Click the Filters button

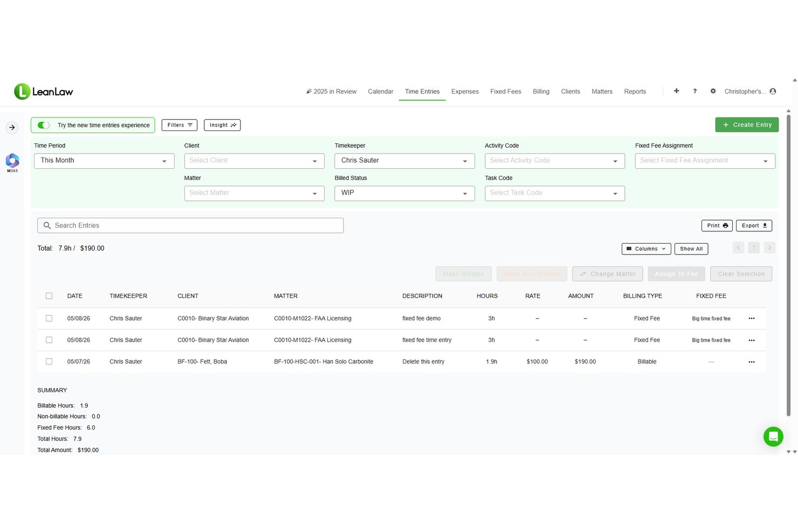[180, 125]
